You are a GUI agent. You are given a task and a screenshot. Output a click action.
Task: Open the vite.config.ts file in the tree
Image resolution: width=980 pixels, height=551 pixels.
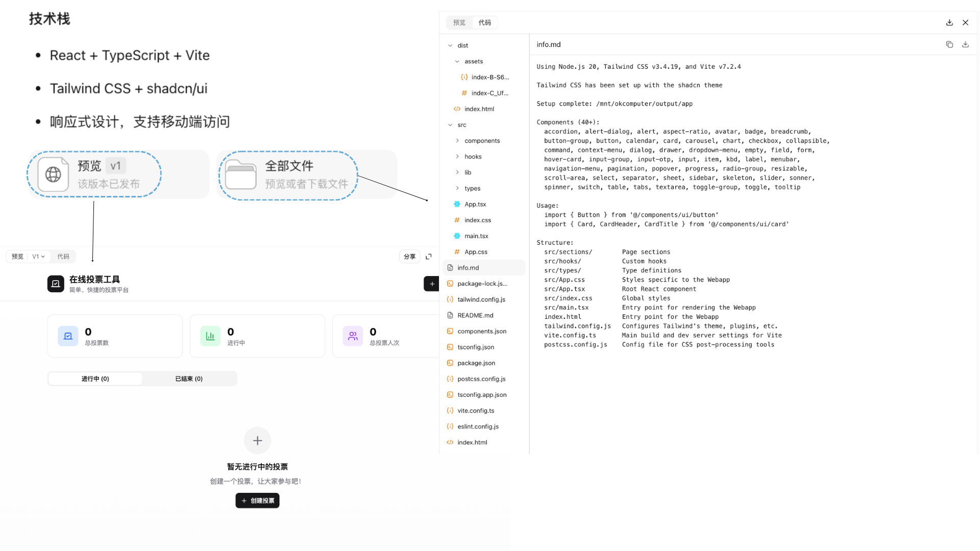[476, 411]
